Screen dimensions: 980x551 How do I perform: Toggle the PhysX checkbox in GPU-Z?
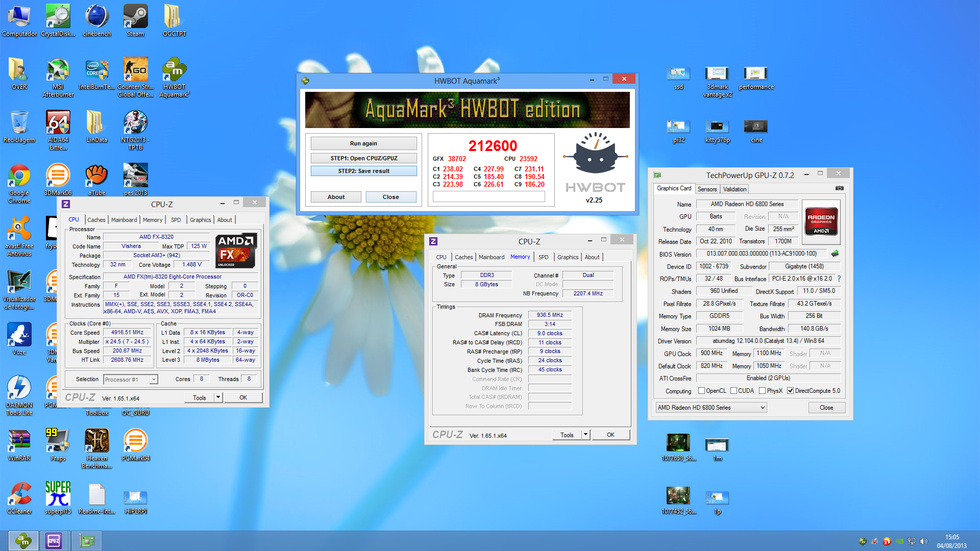[762, 391]
